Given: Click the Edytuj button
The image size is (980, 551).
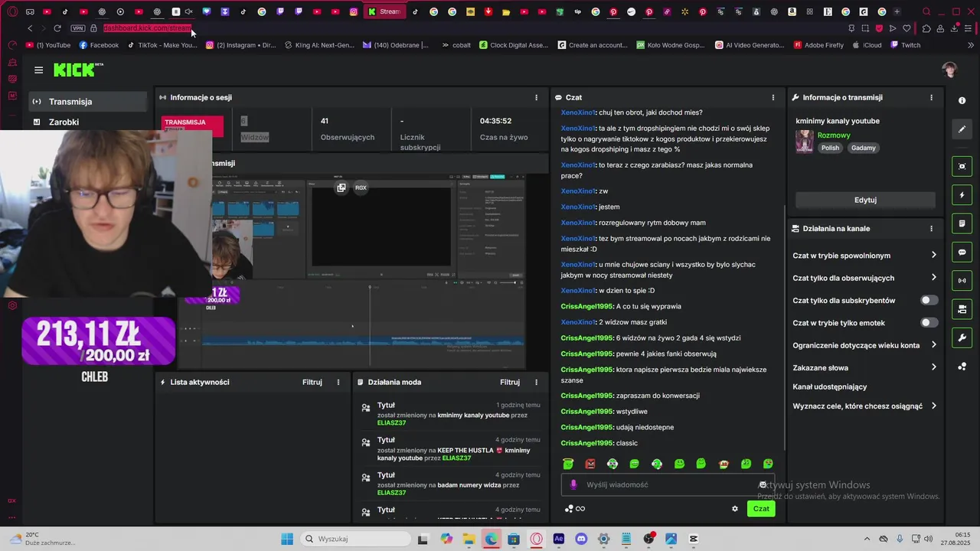Looking at the screenshot, I should 865,200.
